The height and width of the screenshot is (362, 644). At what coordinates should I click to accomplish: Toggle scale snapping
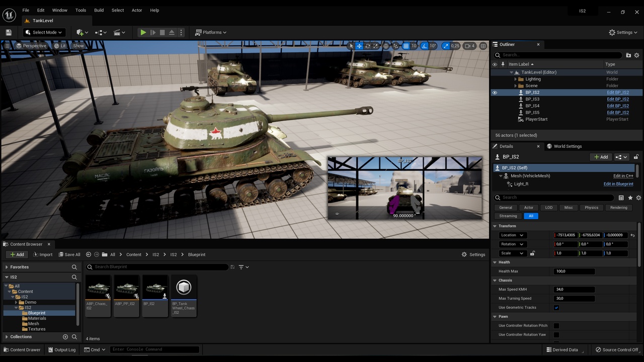pos(446,46)
